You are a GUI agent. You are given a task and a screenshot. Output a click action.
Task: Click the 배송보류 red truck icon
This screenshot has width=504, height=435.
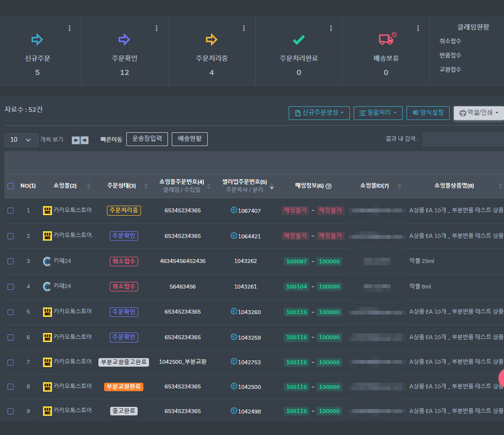(387, 39)
